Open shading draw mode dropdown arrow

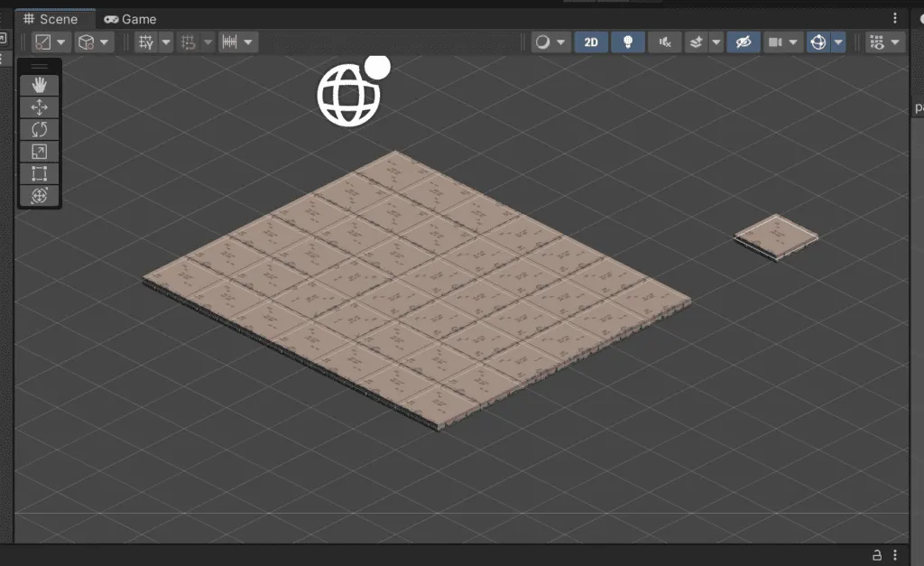(561, 42)
